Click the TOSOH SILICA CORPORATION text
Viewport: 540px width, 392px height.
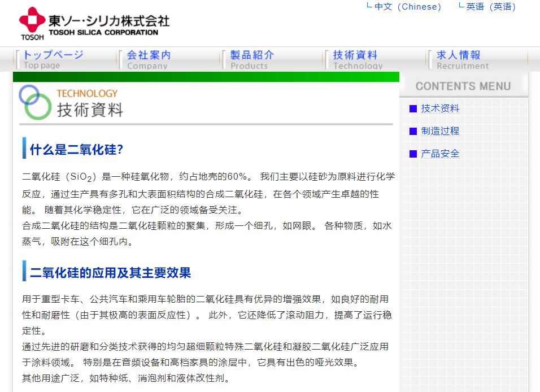(103, 33)
